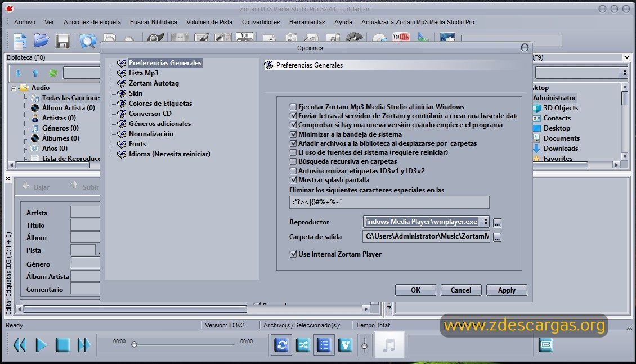Open Géneros adicionales options

tap(160, 124)
